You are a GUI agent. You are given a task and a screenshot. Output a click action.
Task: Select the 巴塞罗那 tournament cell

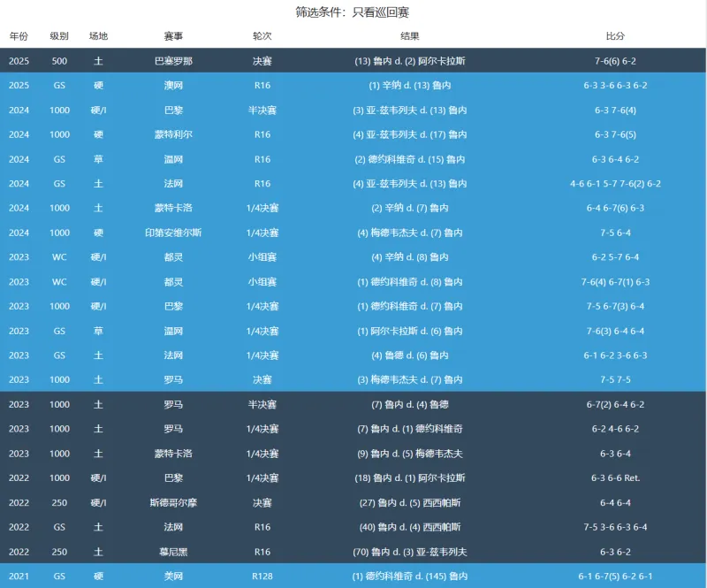coord(173,61)
